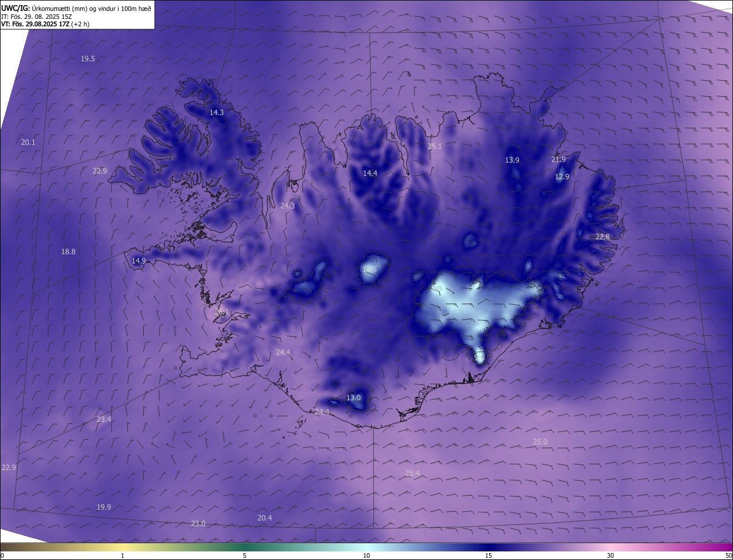Click the 1 tick on color scale
This screenshot has width=733, height=560.
[123, 555]
